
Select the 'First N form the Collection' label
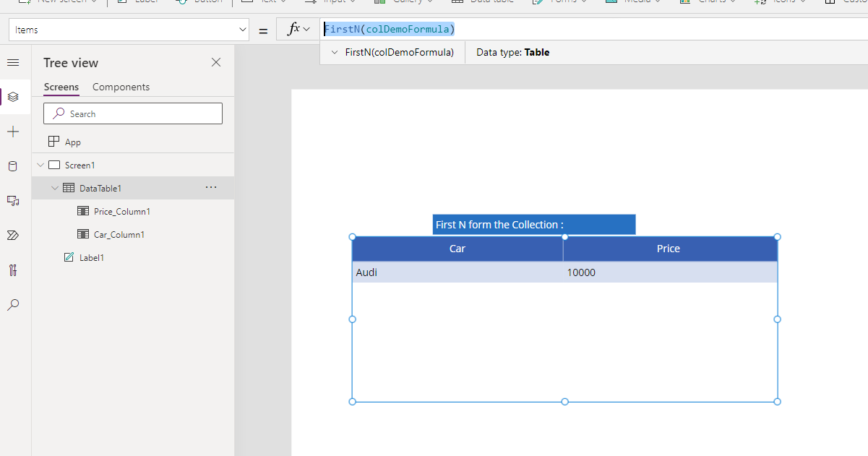coord(534,225)
